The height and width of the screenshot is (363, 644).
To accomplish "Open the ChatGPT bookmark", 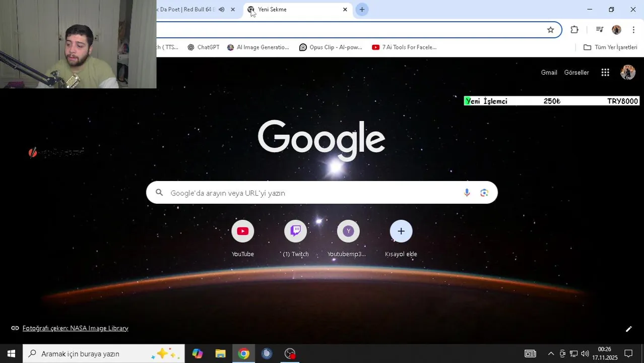I will point(204,47).
